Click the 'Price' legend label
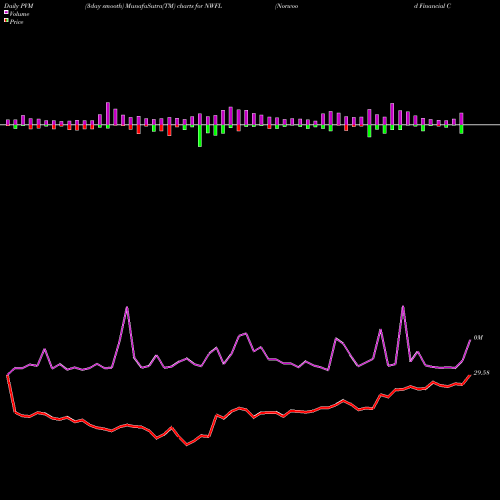 pyautogui.click(x=16, y=22)
